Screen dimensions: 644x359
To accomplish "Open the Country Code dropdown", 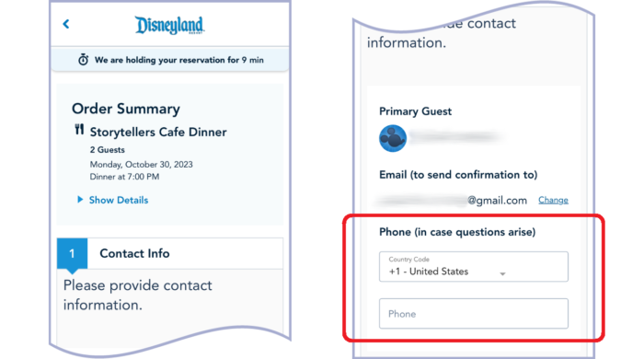I will [474, 267].
